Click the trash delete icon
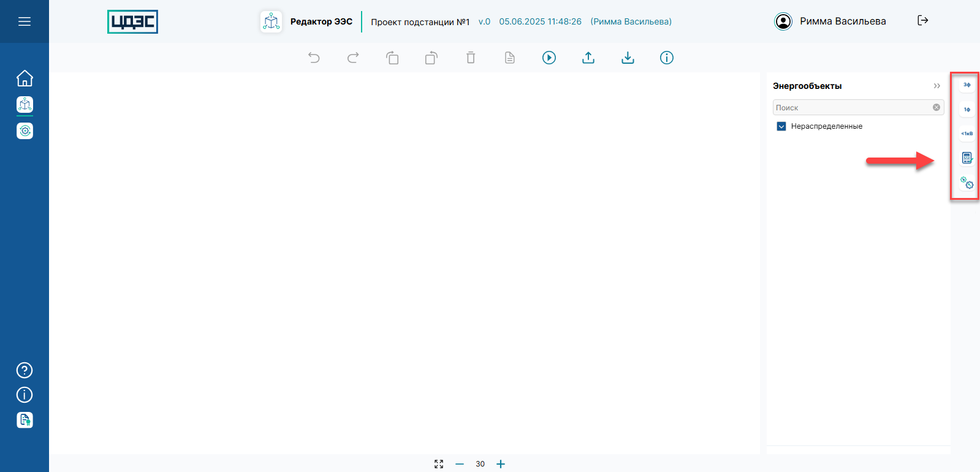The image size is (980, 472). pos(471,58)
